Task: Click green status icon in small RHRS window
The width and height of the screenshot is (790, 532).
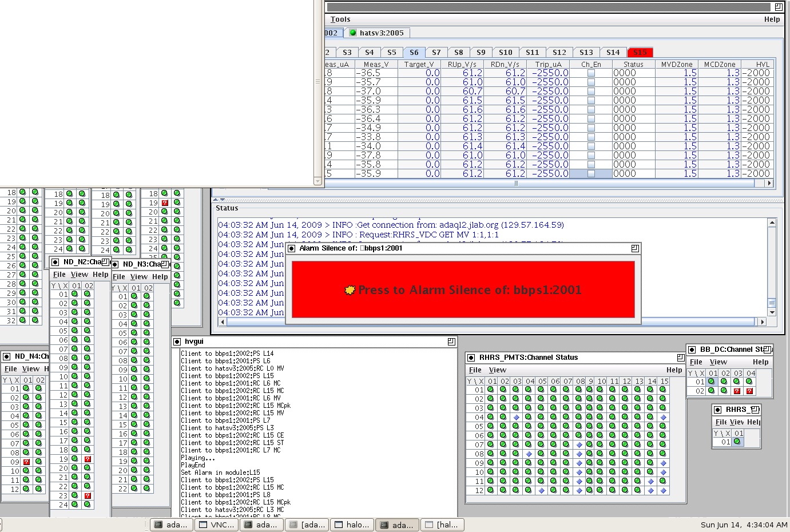Action: click(x=737, y=442)
